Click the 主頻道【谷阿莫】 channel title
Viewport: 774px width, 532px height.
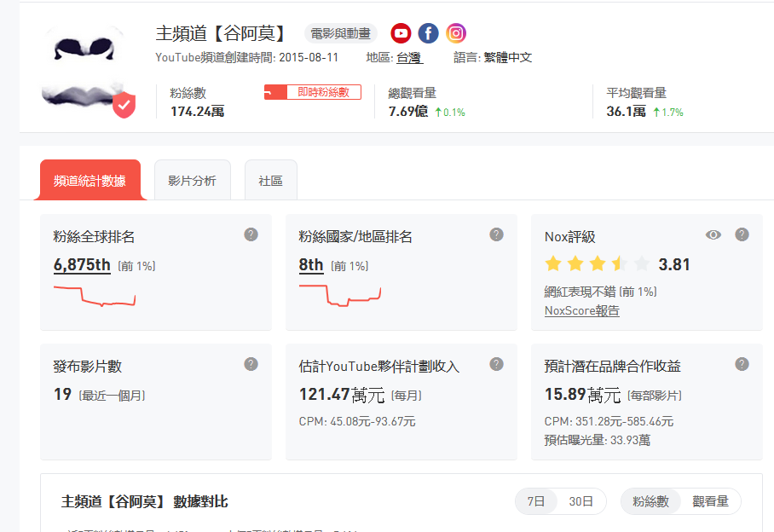(x=222, y=33)
